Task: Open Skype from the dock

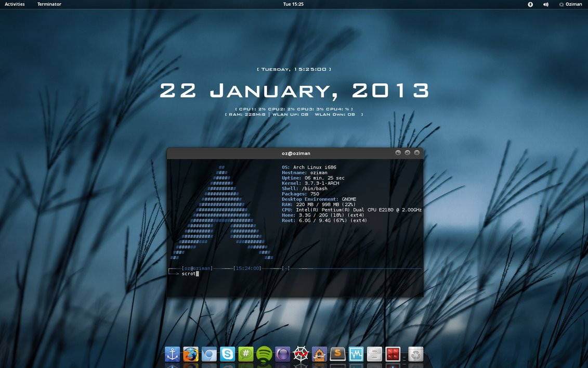Action: click(x=228, y=354)
